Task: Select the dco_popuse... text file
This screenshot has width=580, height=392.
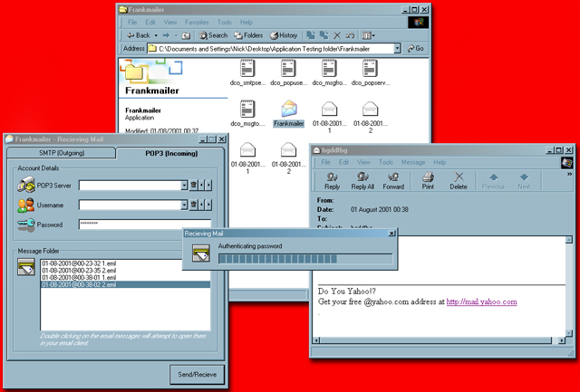Action: [x=288, y=72]
